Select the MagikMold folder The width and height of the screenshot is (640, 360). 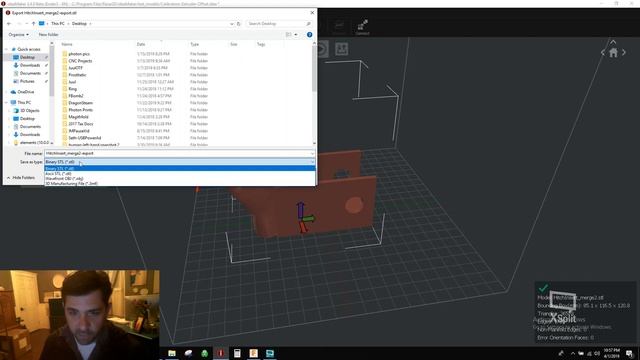coord(78,117)
